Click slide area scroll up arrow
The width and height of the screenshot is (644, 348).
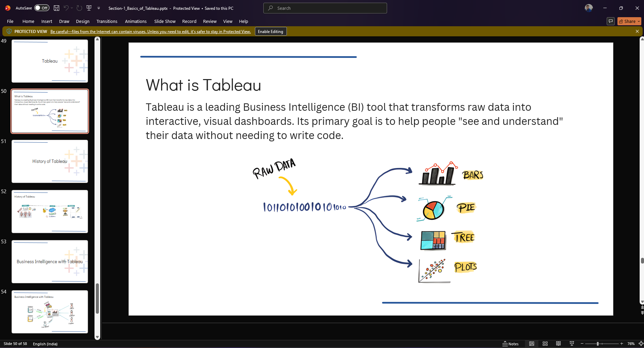point(642,39)
